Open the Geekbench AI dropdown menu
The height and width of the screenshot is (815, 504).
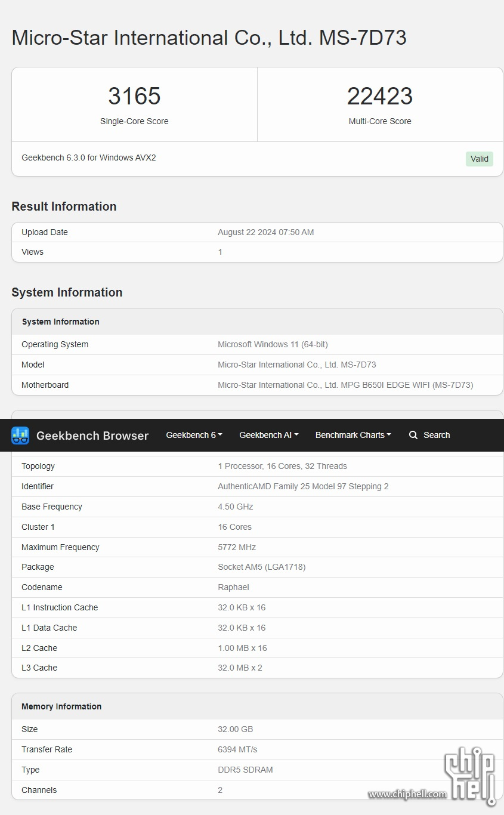(x=269, y=435)
